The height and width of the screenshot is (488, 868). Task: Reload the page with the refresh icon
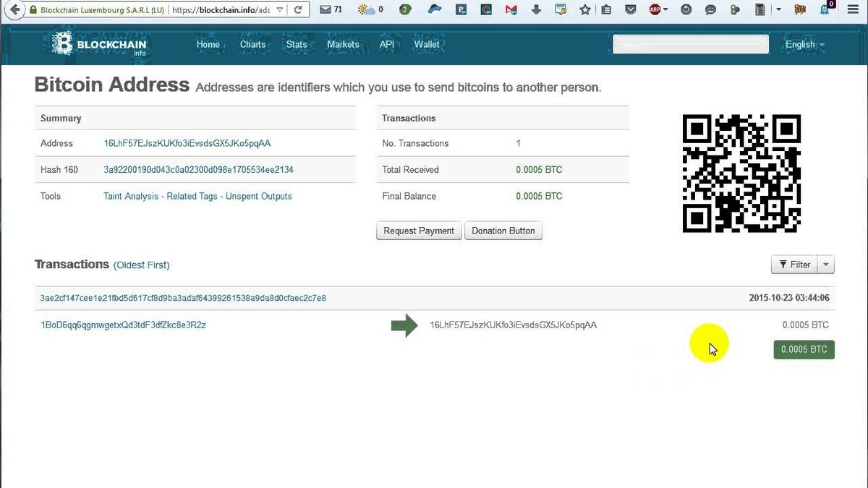[298, 10]
